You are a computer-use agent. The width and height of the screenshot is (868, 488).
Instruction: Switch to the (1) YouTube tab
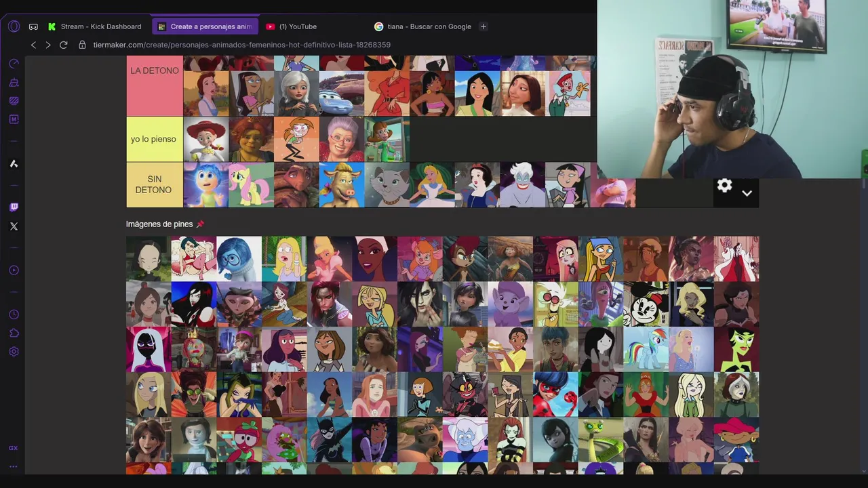pos(298,26)
